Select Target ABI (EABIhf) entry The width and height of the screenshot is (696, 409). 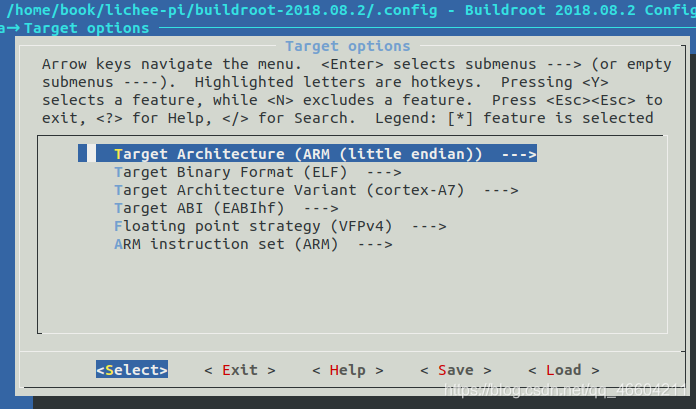[226, 208]
